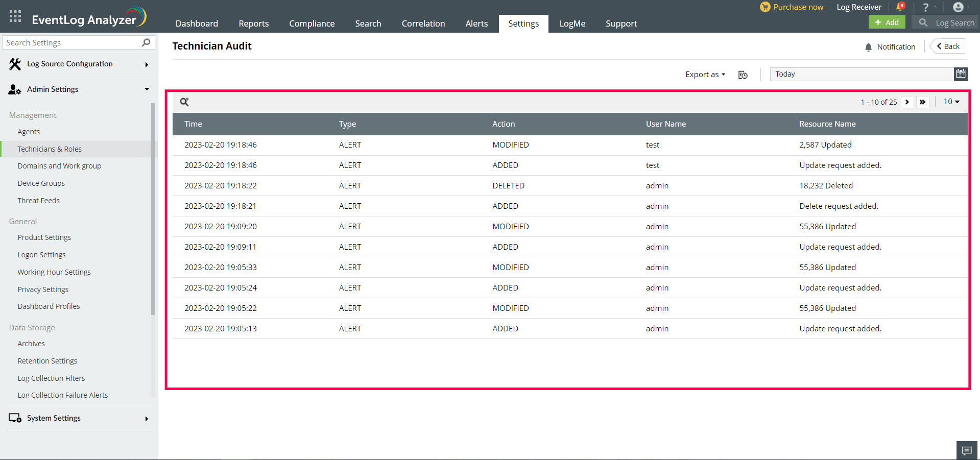980x460 pixels.
Task: Expand Log Source Configuration section
Action: tap(79, 64)
